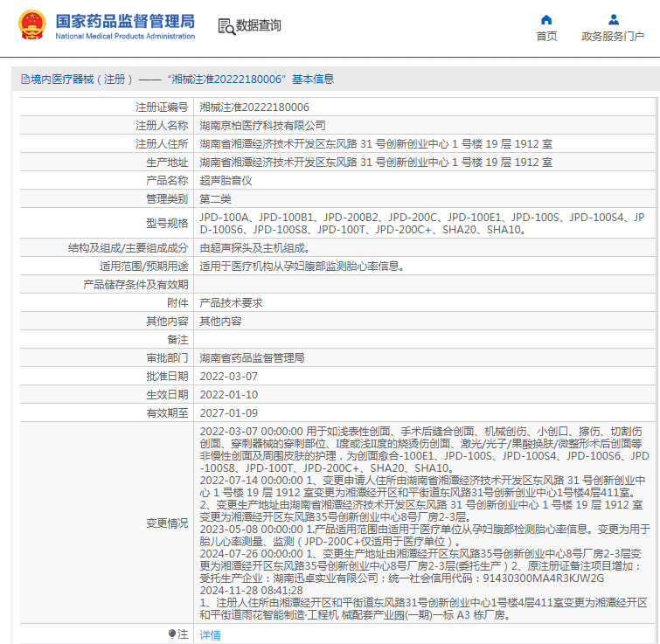Viewport: 660px width, 644px height.
Task: Select registrant name 湖南京柏医疗科技有限公司
Action: click(262, 125)
